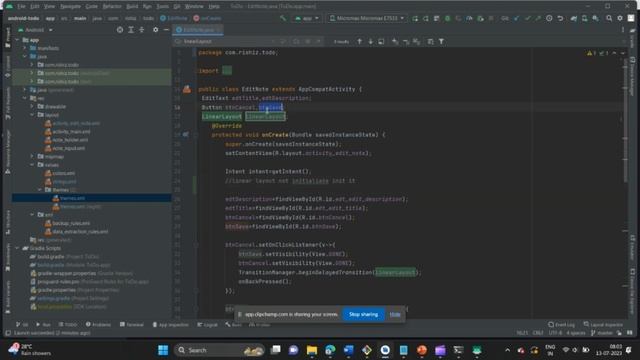
Task: Click the rollback undo icon
Action: click(x=560, y=18)
